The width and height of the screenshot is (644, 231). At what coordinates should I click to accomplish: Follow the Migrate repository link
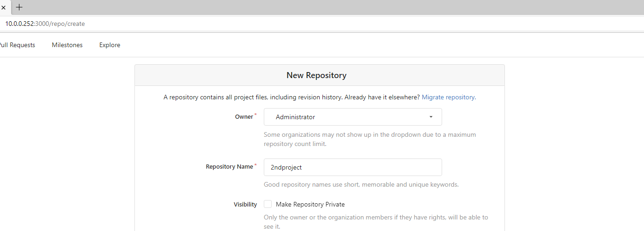(x=448, y=97)
